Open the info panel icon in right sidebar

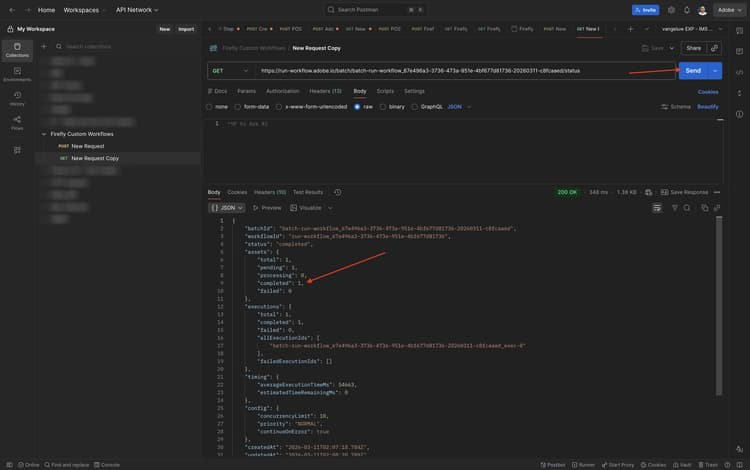[x=739, y=114]
